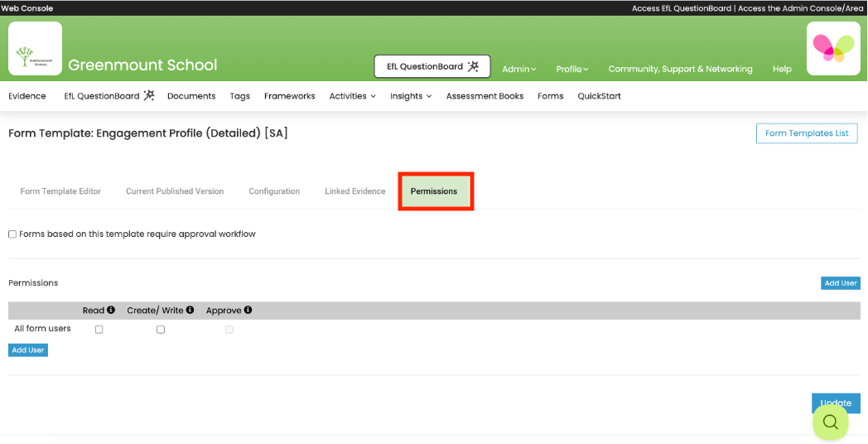The image size is (868, 444).
Task: Open Forms in navigation bar
Action: pos(550,96)
